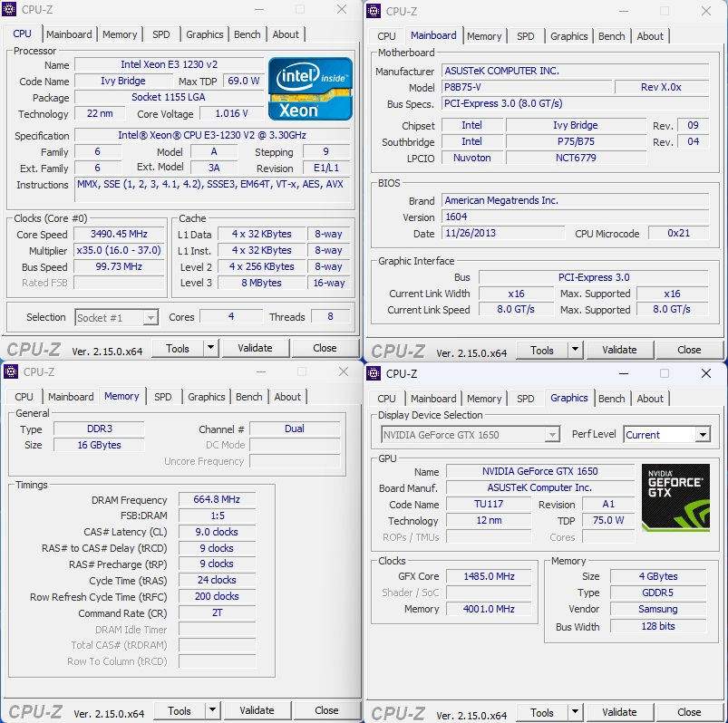Click the Command Rate value 2T
The width and height of the screenshot is (728, 723).
tap(217, 612)
